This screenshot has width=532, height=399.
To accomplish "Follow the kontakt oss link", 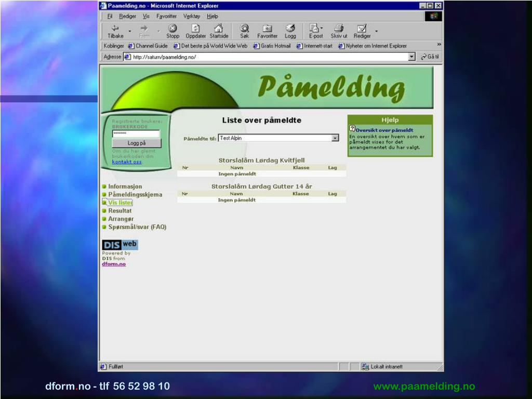I will [x=127, y=162].
